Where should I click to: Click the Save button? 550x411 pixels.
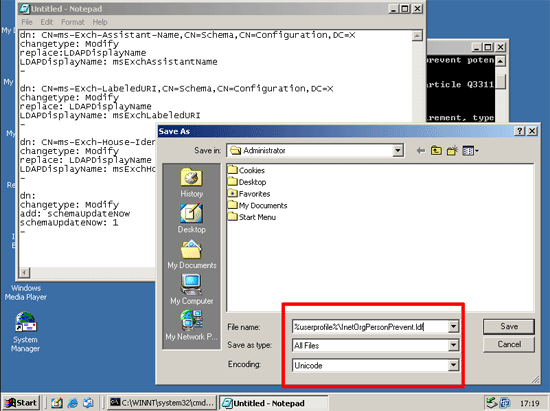(x=509, y=326)
